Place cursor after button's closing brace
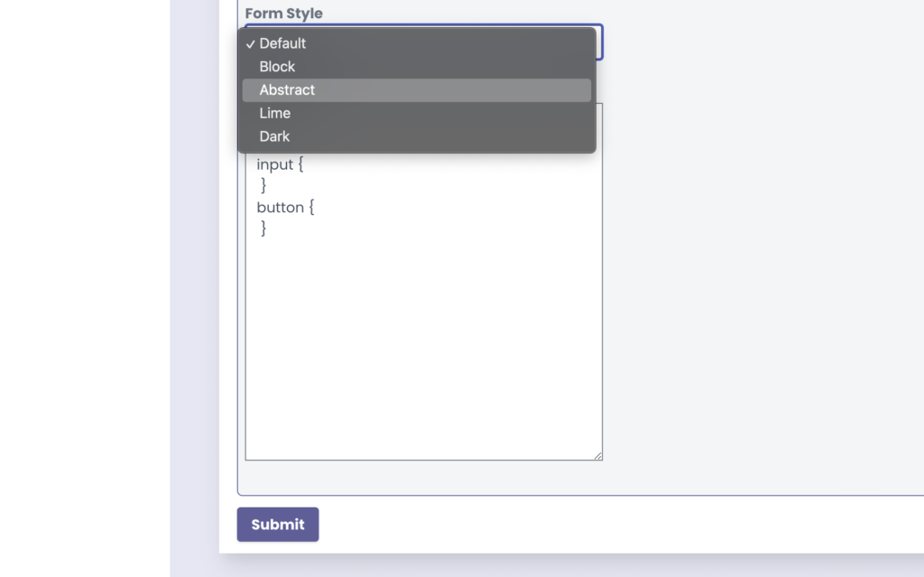The width and height of the screenshot is (924, 577). [x=269, y=228]
